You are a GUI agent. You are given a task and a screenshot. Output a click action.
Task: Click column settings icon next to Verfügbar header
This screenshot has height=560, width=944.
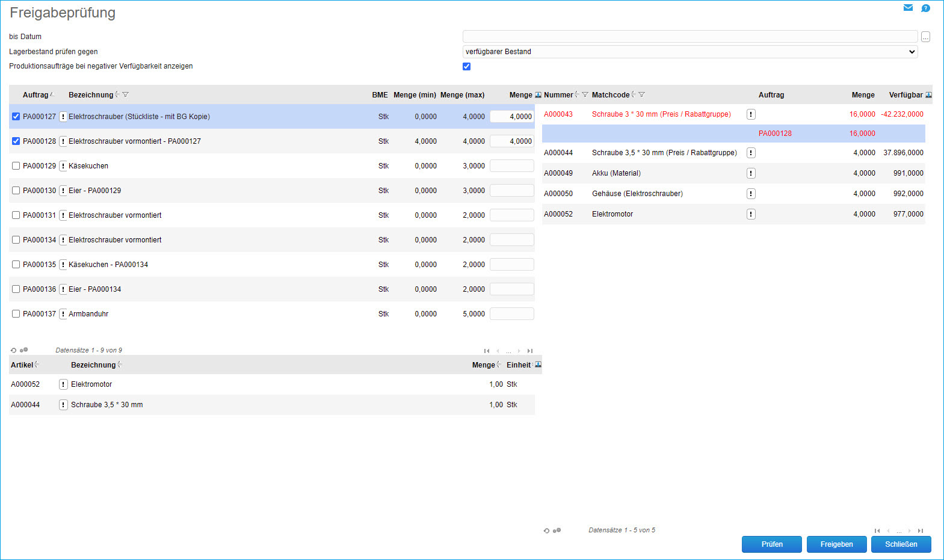[928, 95]
